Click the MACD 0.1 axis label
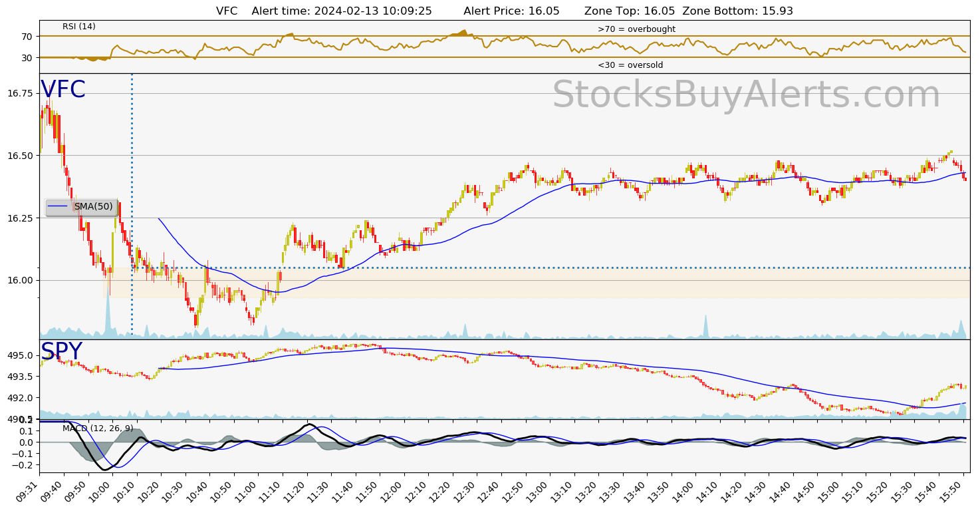 pyautogui.click(x=27, y=431)
